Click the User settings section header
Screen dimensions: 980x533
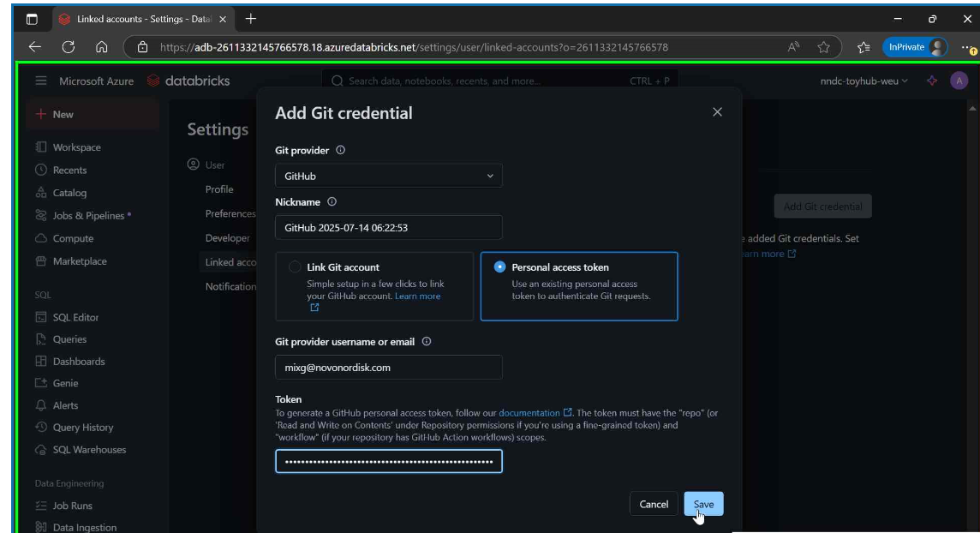(206, 165)
